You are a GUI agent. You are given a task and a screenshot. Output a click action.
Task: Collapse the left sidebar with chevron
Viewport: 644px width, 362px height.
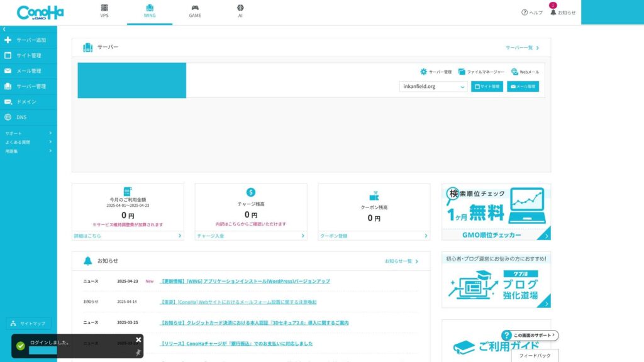click(4, 29)
